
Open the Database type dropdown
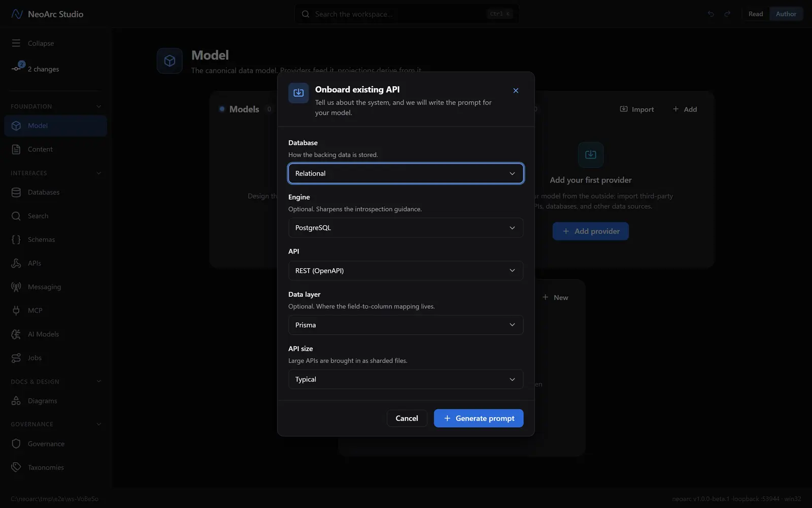click(406, 173)
